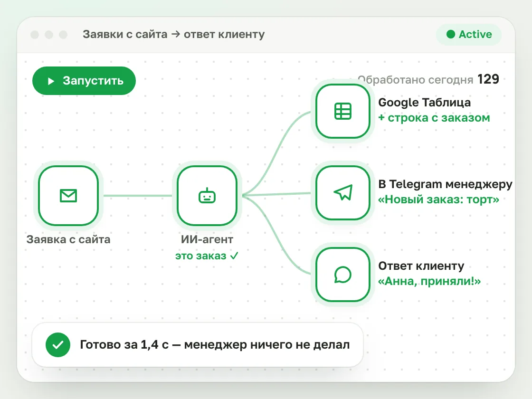This screenshot has height=399, width=532.
Task: Click the workflow title Заявки с сайта → ответ клиенту
Action: (x=174, y=34)
